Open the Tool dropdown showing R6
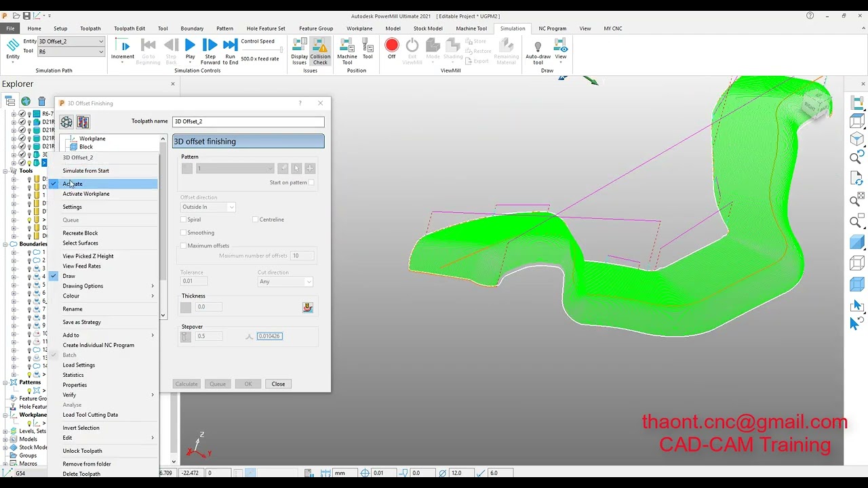 click(x=71, y=52)
